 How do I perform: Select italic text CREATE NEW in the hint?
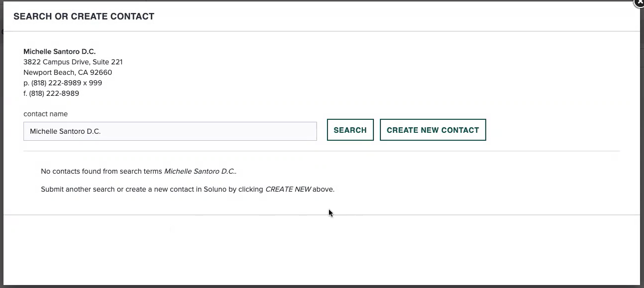pyautogui.click(x=288, y=189)
